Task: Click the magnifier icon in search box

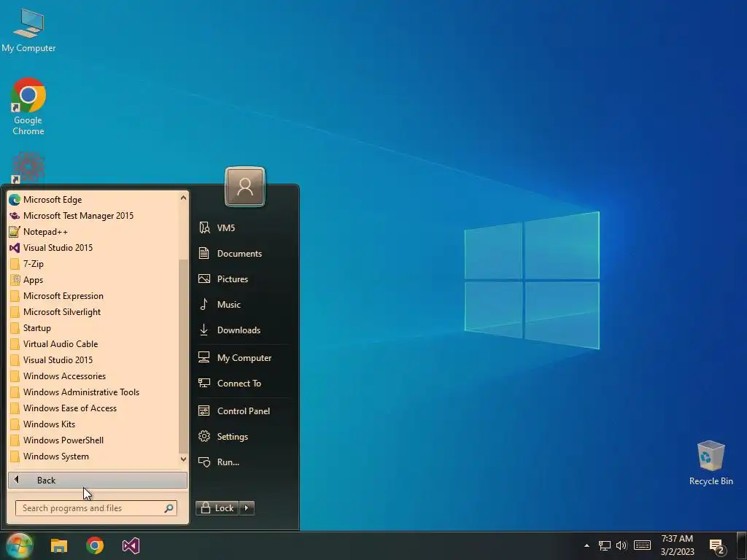Action: [x=169, y=508]
